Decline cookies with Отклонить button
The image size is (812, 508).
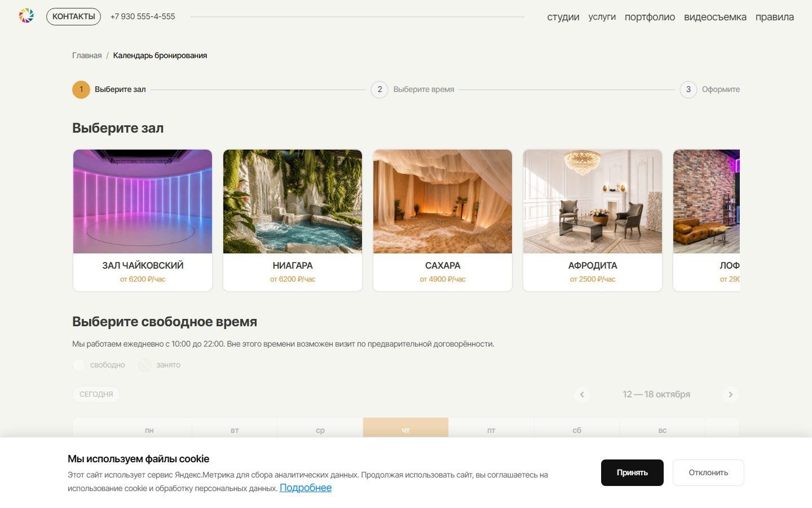pos(708,472)
